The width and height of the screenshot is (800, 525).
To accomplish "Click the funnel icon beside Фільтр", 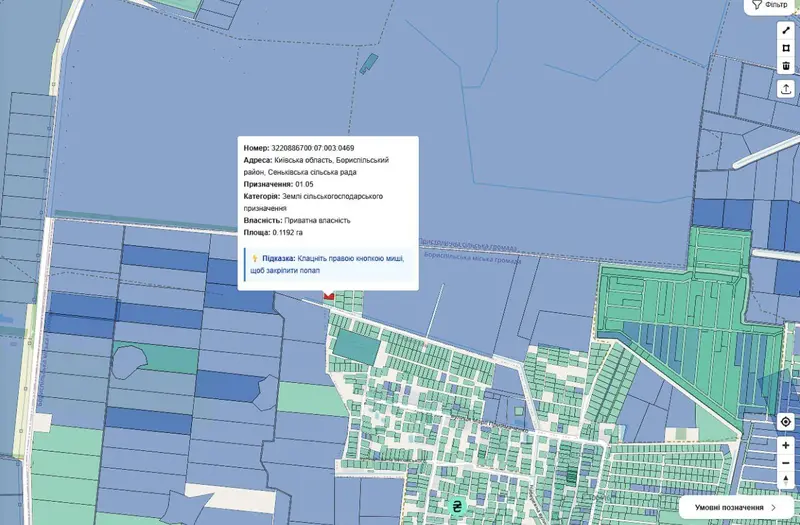I will pos(757,5).
